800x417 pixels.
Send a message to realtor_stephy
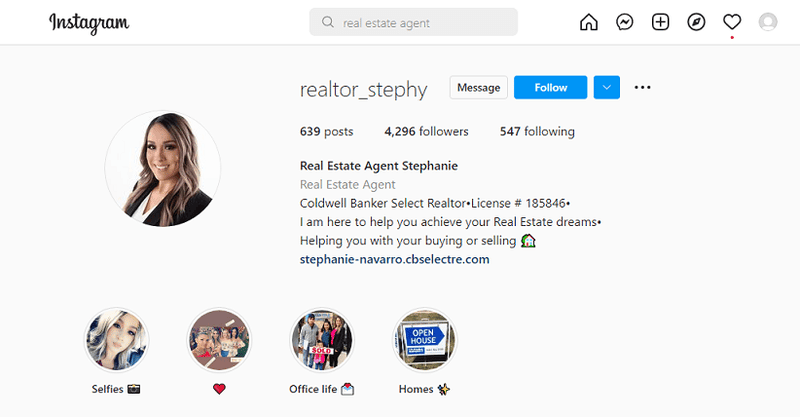click(x=479, y=87)
